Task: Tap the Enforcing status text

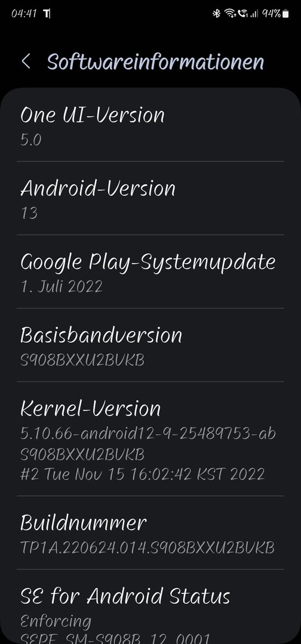Action: click(x=56, y=621)
